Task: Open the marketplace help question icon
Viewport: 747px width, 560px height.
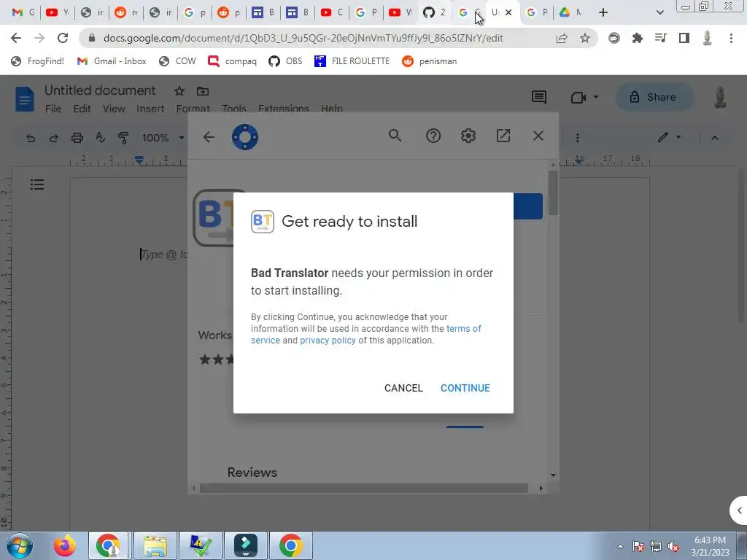Action: [433, 136]
